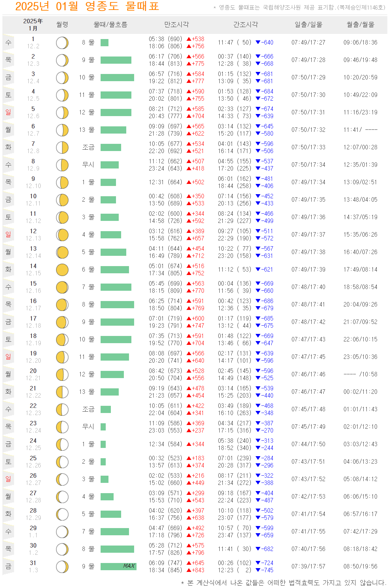
Task: Click sunrise/sunset 07:39/17:57
Action: 309,566
